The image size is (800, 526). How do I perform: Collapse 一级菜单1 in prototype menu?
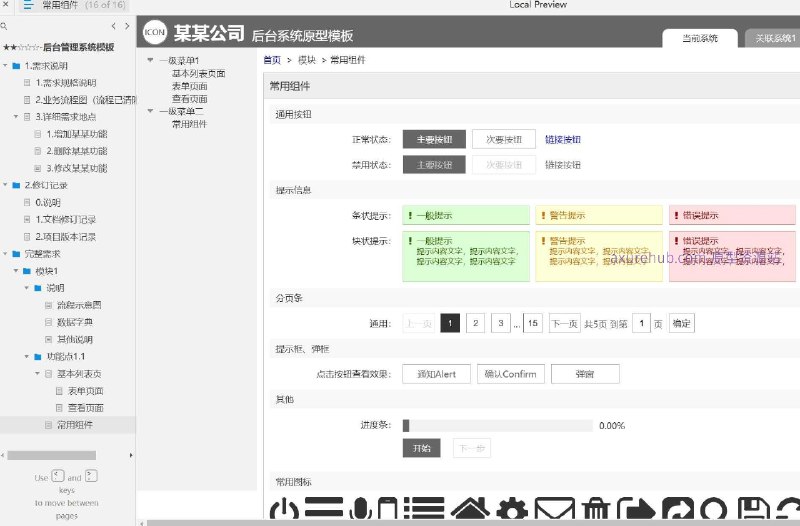click(x=150, y=60)
